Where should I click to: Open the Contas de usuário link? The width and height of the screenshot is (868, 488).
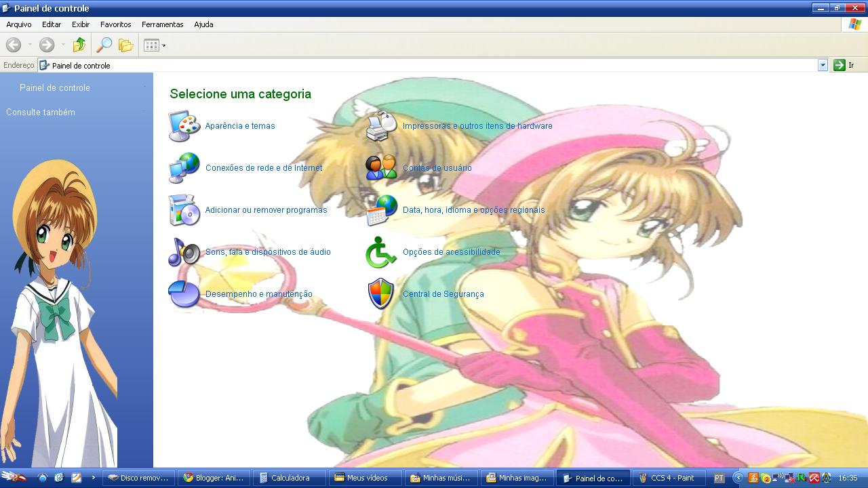click(437, 168)
